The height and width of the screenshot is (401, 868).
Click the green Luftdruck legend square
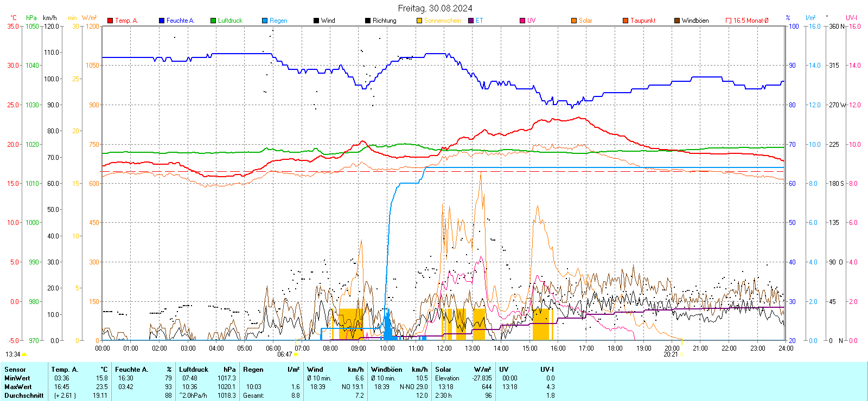click(213, 21)
